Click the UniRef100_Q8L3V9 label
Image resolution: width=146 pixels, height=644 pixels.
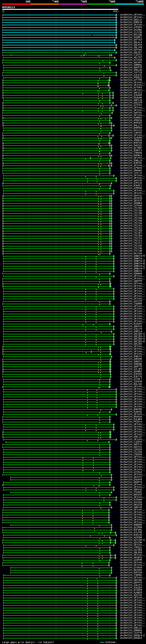pos(131,47)
